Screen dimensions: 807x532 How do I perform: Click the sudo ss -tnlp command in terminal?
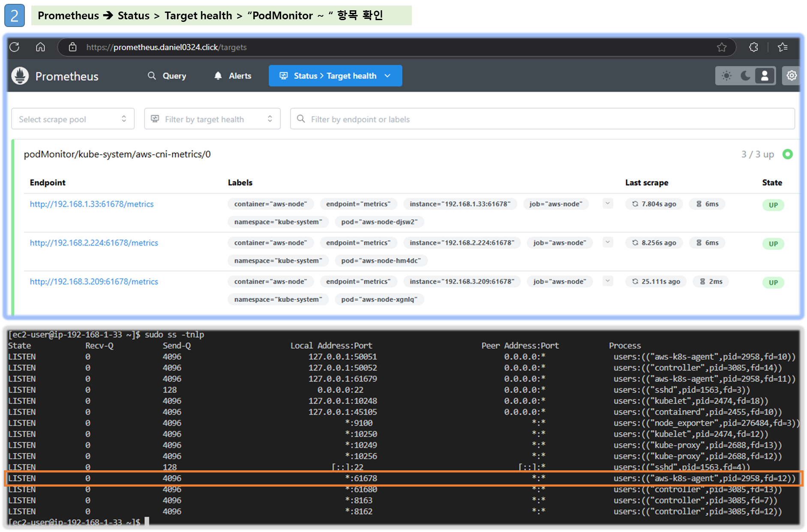(x=174, y=335)
